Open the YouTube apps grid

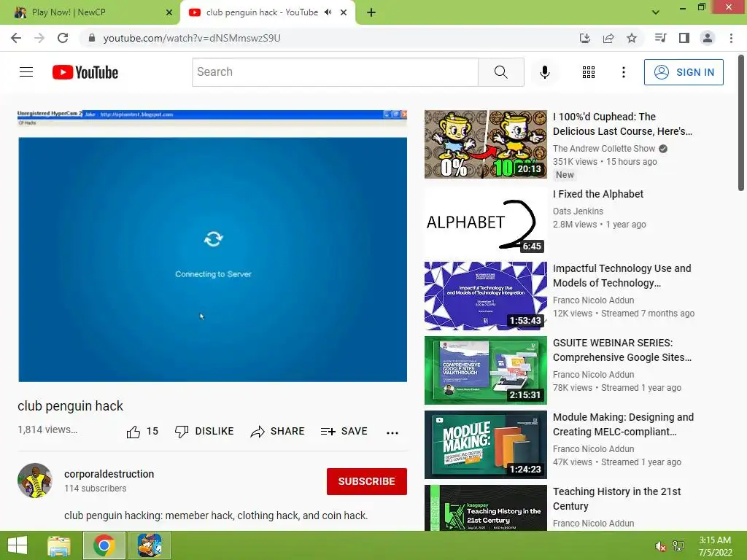(x=589, y=72)
